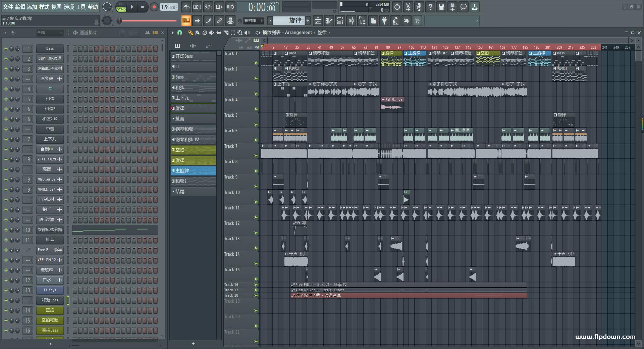Open the 帮助 menu
644x349 pixels.
click(93, 7)
